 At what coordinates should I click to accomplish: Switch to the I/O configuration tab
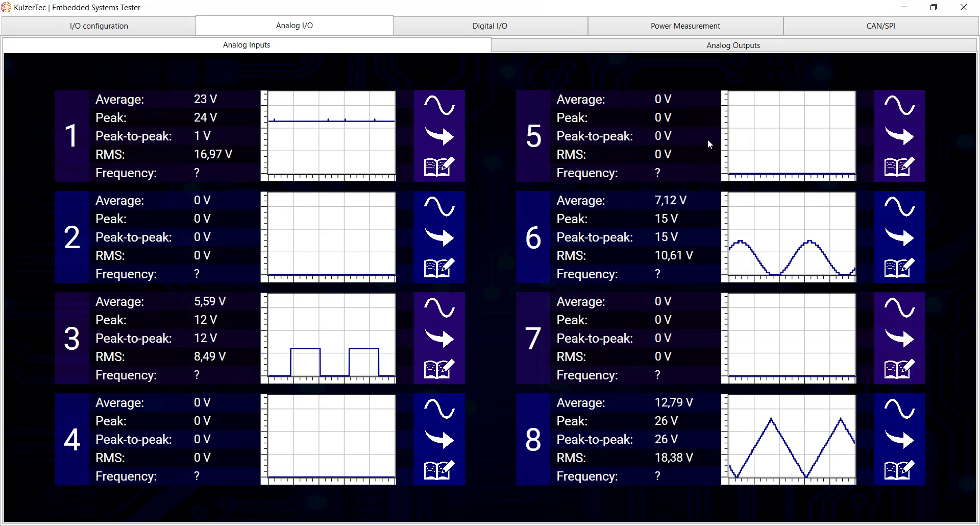pyautogui.click(x=99, y=26)
